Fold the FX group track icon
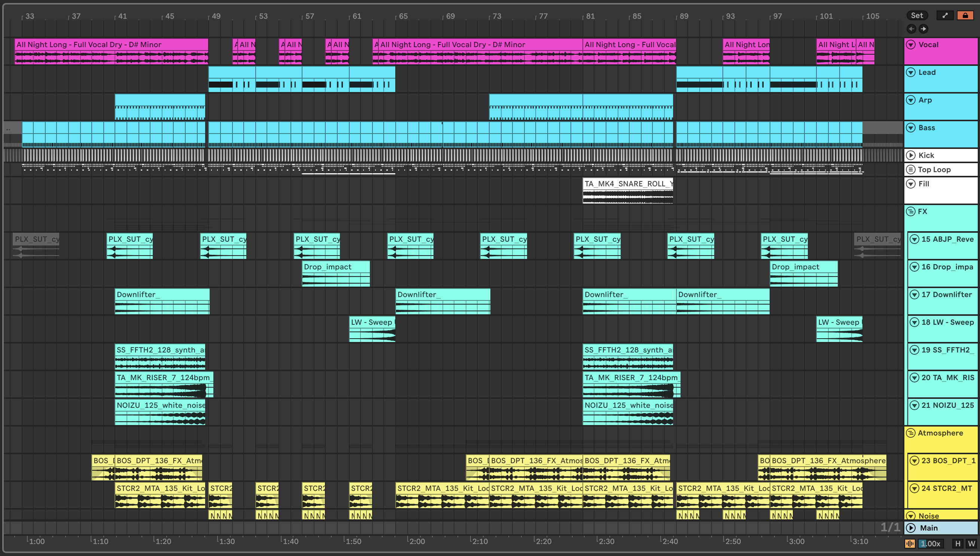The image size is (980, 556). pos(911,211)
